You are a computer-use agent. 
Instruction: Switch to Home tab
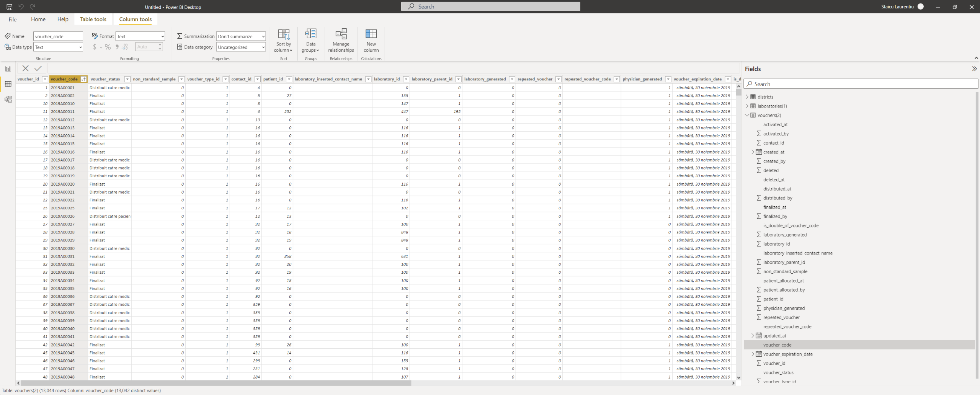[x=38, y=19]
